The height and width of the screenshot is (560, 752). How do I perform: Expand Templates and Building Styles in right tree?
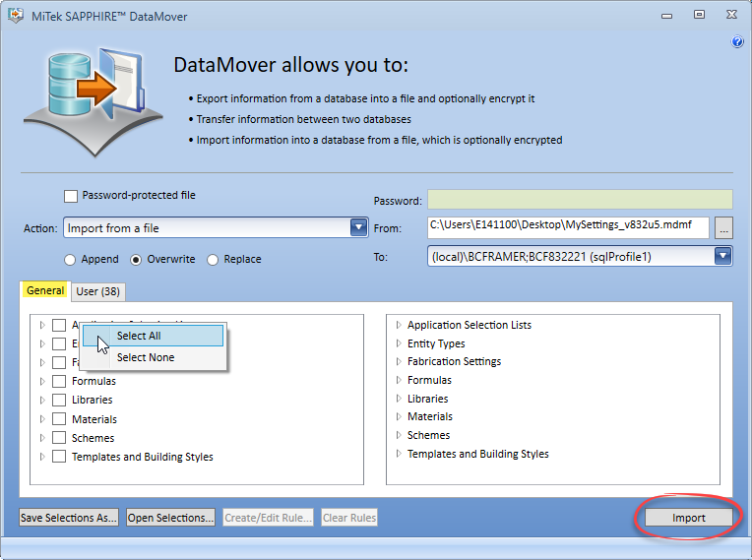point(399,454)
